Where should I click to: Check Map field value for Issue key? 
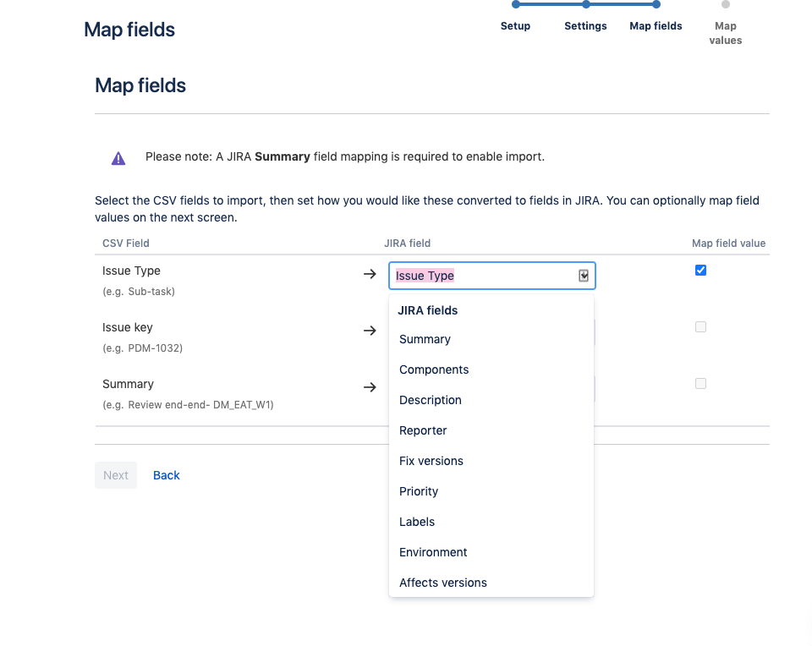[700, 326]
